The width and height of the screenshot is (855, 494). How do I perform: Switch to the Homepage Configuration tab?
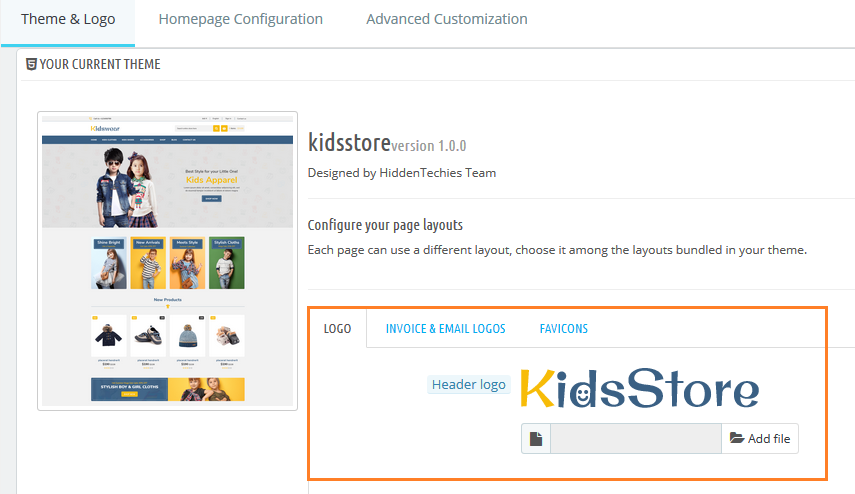click(240, 19)
